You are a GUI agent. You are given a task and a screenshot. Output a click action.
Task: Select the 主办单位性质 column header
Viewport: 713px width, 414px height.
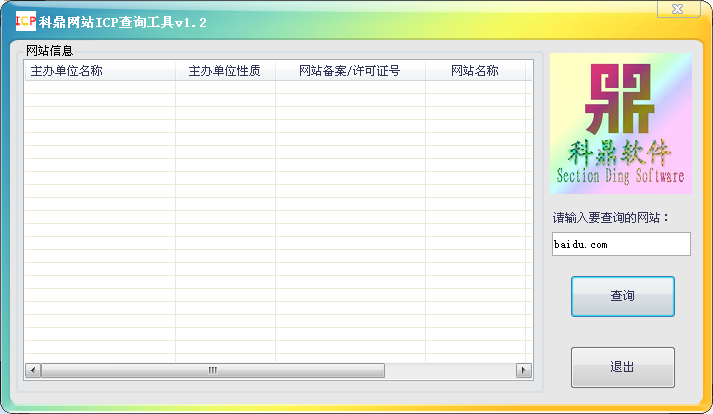[226, 71]
